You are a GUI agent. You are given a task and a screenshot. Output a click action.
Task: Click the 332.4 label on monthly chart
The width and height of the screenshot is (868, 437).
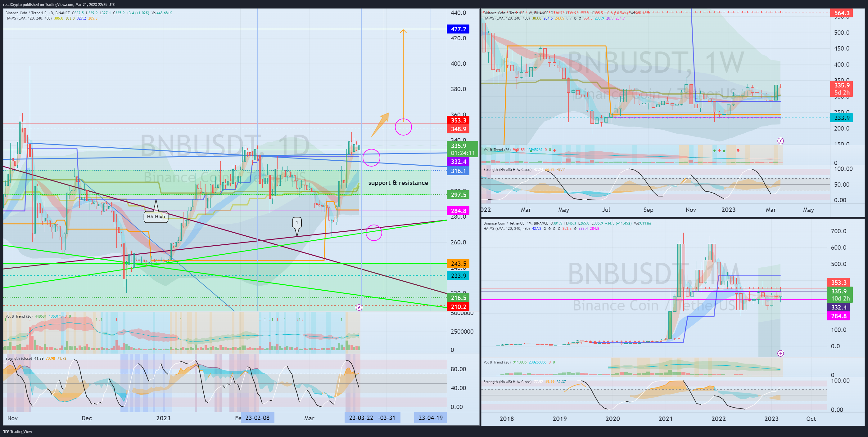coord(838,307)
